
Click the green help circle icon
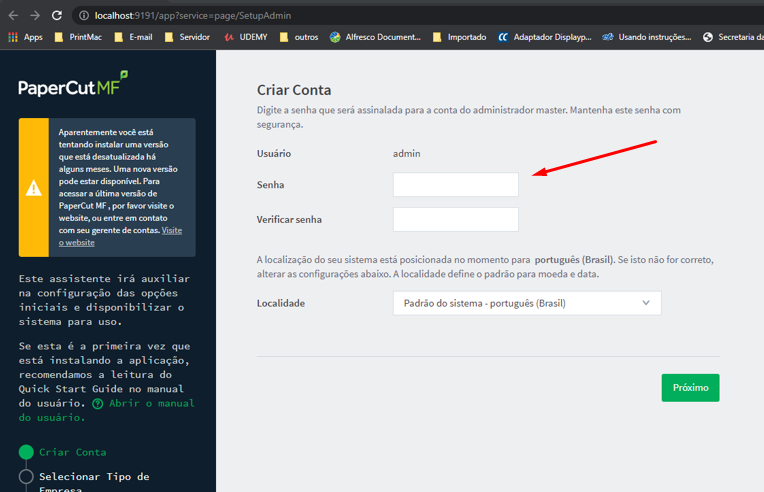tap(97, 404)
